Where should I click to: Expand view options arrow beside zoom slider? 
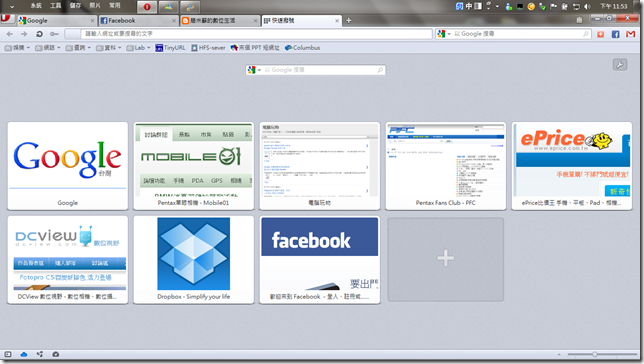pyautogui.click(x=559, y=355)
